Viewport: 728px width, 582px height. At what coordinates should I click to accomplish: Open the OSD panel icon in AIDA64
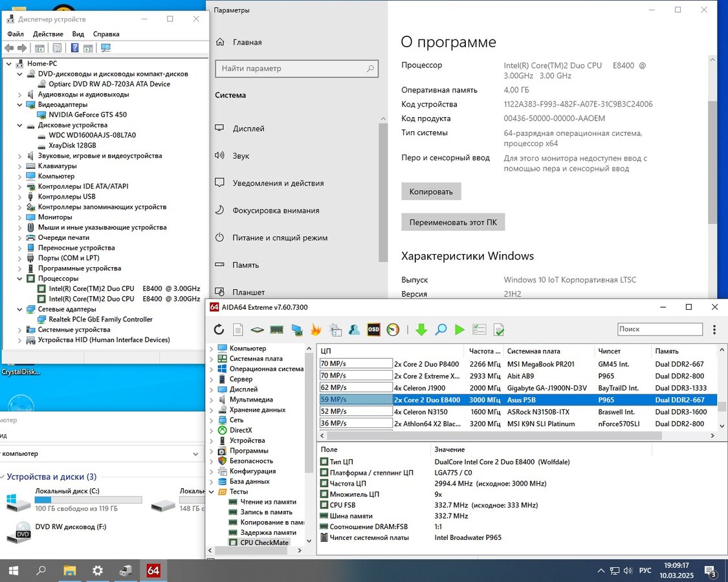point(373,330)
